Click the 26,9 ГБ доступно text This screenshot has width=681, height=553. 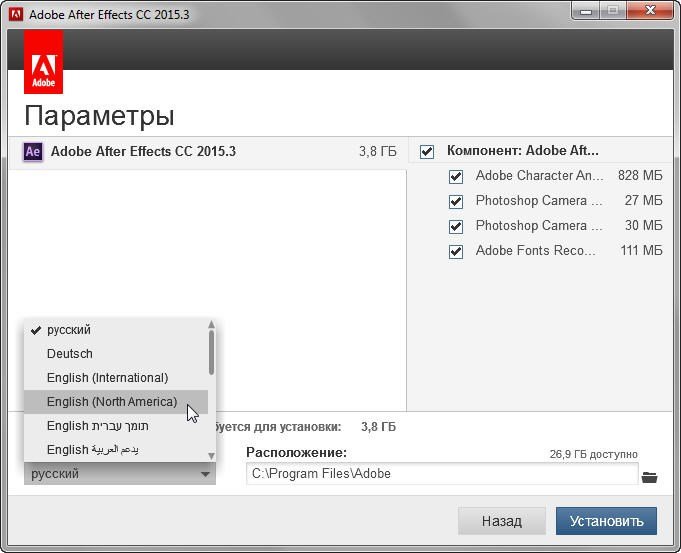click(x=593, y=454)
